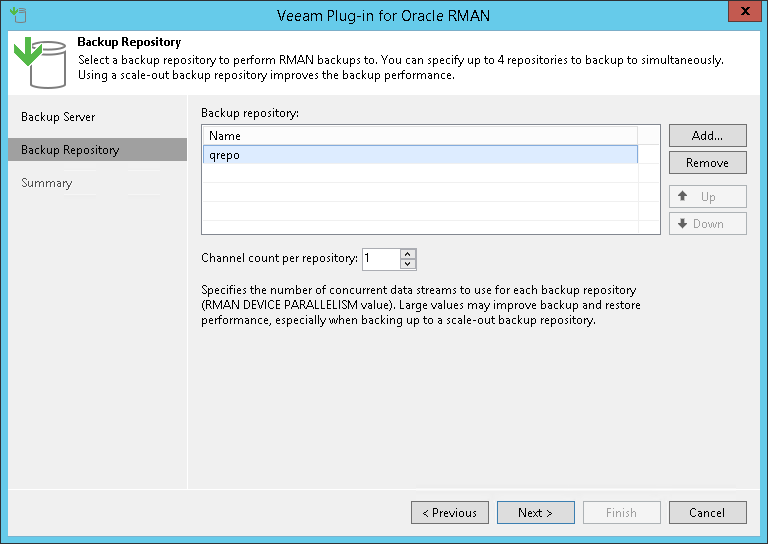Select the qrepo repository row
The width and height of the screenshot is (768, 544).
[420, 155]
